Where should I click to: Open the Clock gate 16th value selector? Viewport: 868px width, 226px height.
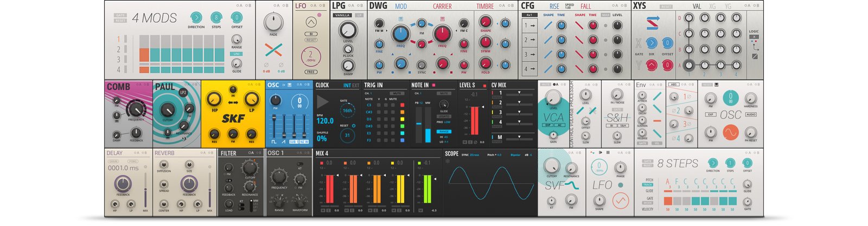(x=347, y=110)
